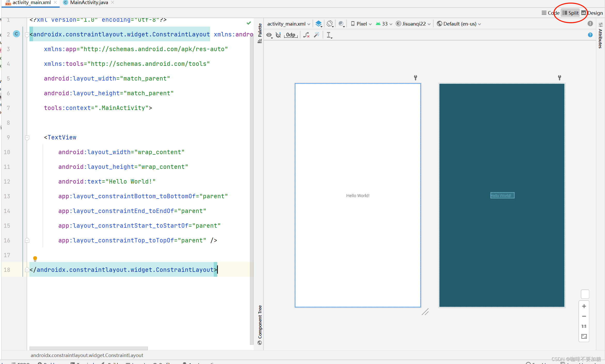Click the wrench above the blueprint preview

(560, 77)
